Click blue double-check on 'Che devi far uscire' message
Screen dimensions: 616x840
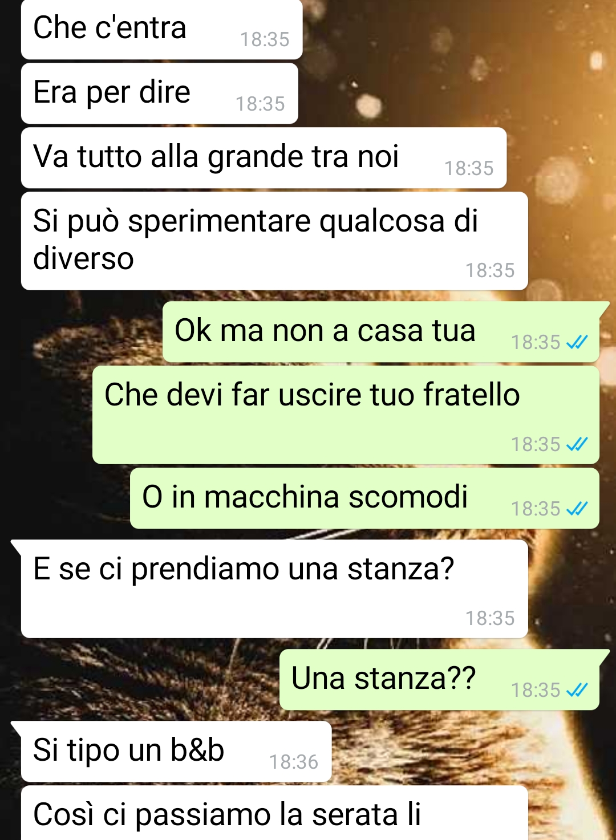[x=577, y=444]
